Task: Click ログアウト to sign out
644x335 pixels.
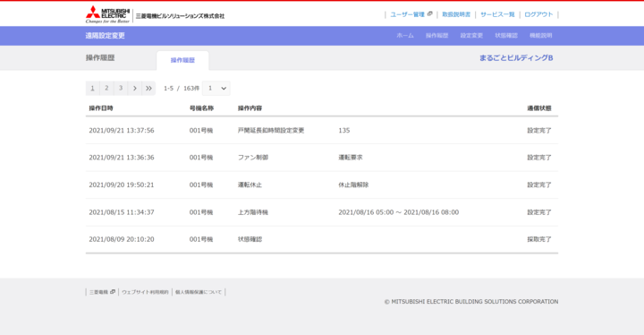Action: (538, 14)
